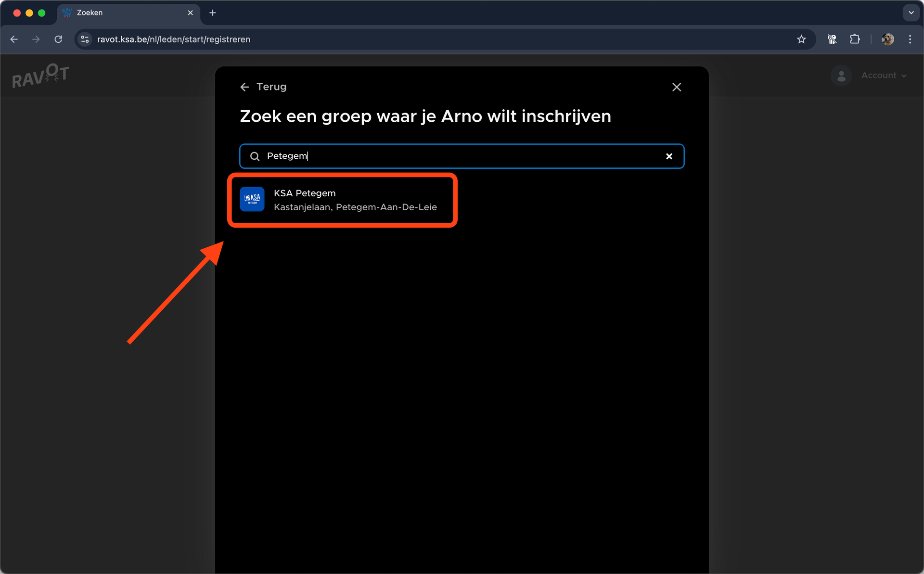Viewport: 924px width, 574px height.
Task: Click the Terug back link text
Action: (x=271, y=87)
